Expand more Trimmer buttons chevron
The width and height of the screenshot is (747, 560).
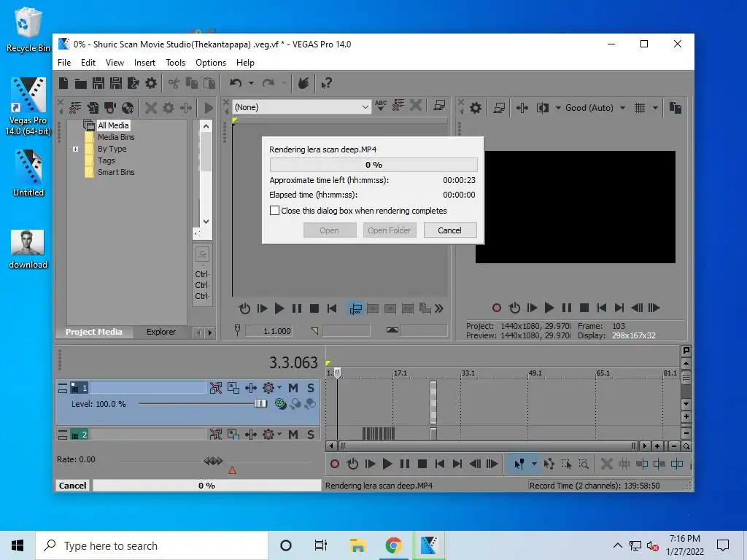coord(439,308)
